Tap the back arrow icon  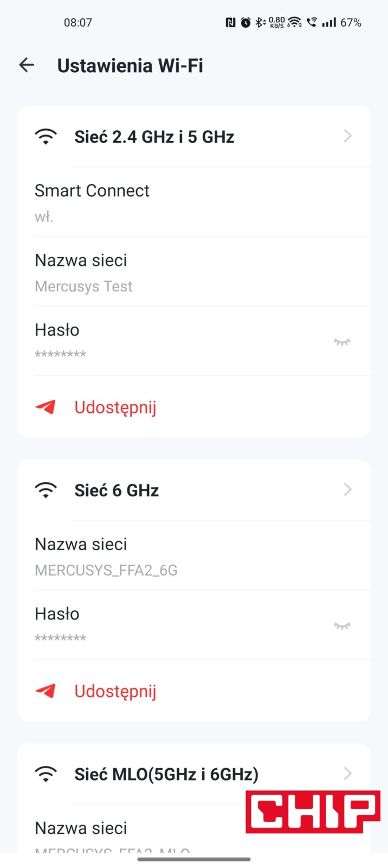pyautogui.click(x=27, y=66)
